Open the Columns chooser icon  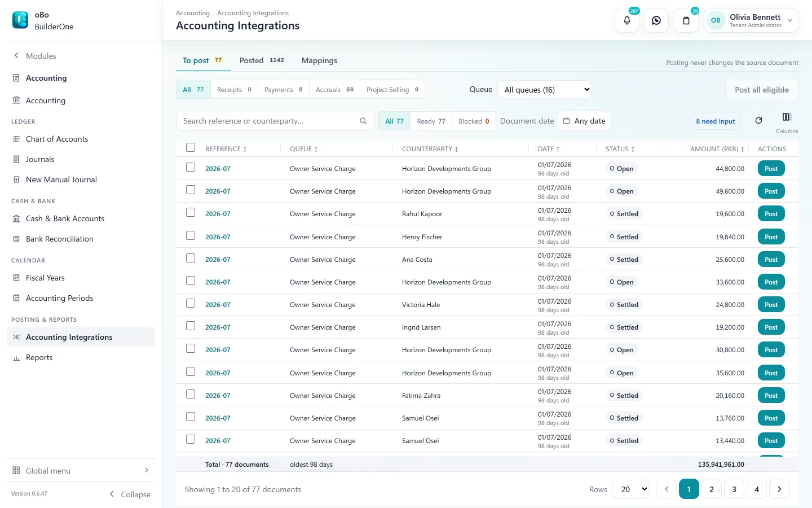(787, 117)
